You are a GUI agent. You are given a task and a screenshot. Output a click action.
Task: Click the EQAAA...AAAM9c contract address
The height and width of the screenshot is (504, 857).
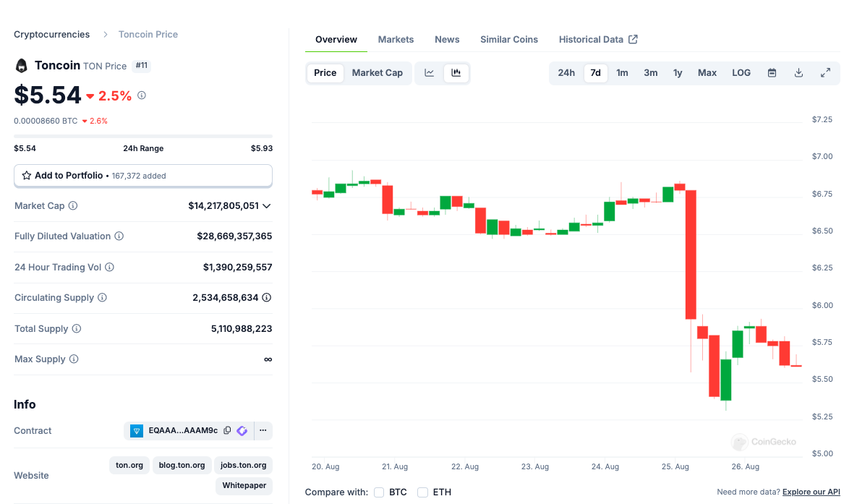183,431
